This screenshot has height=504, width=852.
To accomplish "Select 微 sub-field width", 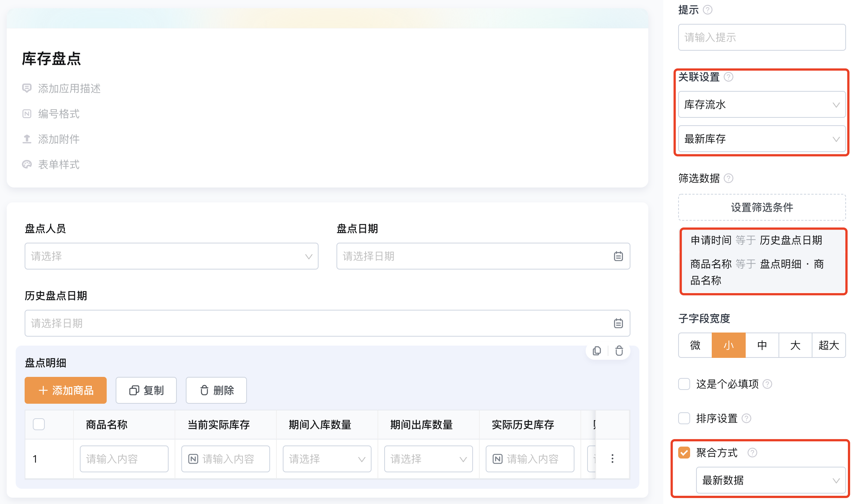I will point(695,345).
